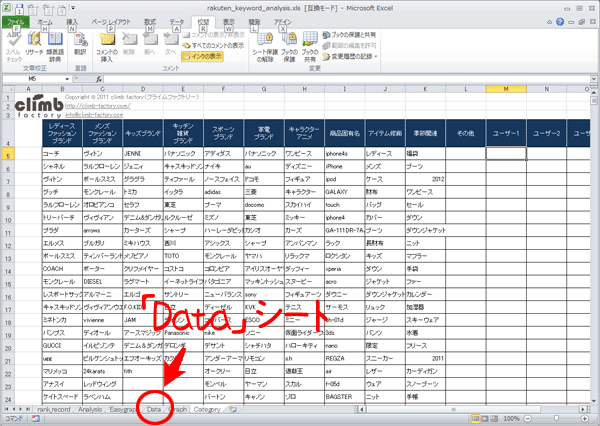Click 範囲の編集を許可 in the ribbon
Image resolution: width=600 pixels, height=426 pixels.
(x=349, y=46)
